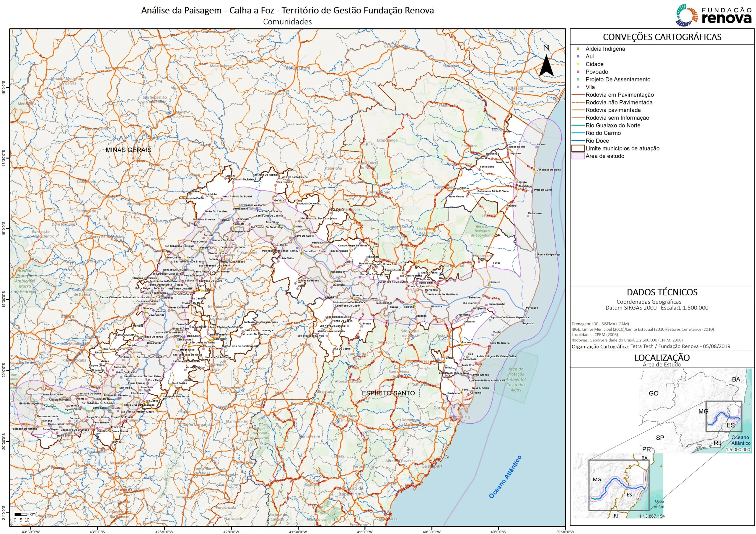Click the Aldeia Indígena legend dot
This screenshot has width=756, height=534.
[578, 49]
